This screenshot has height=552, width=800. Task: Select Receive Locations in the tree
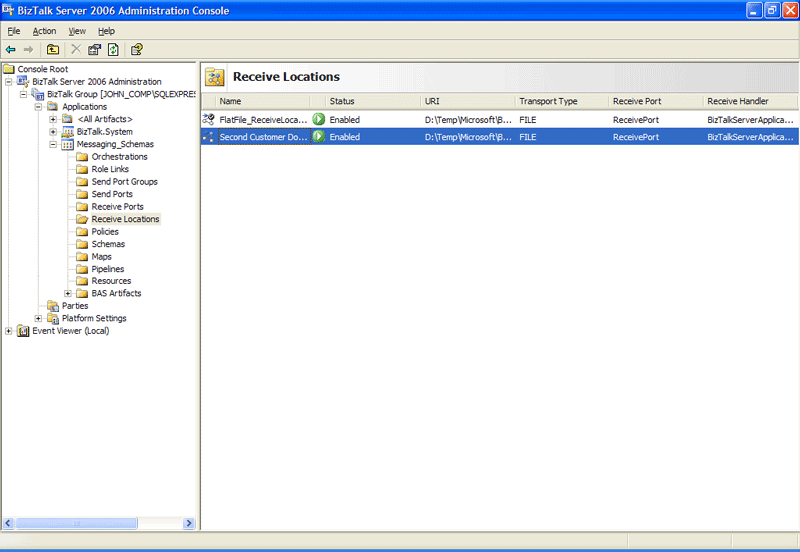point(126,219)
